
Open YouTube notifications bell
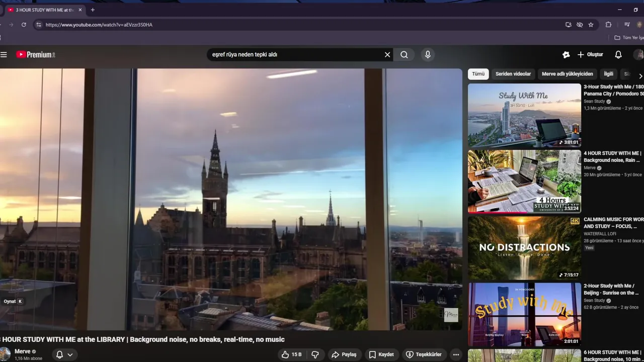tap(618, 54)
